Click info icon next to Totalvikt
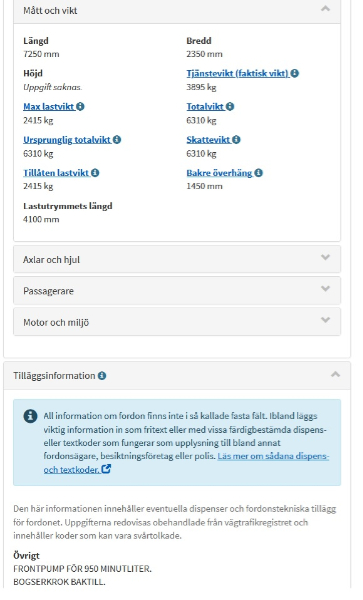 pyautogui.click(x=230, y=106)
